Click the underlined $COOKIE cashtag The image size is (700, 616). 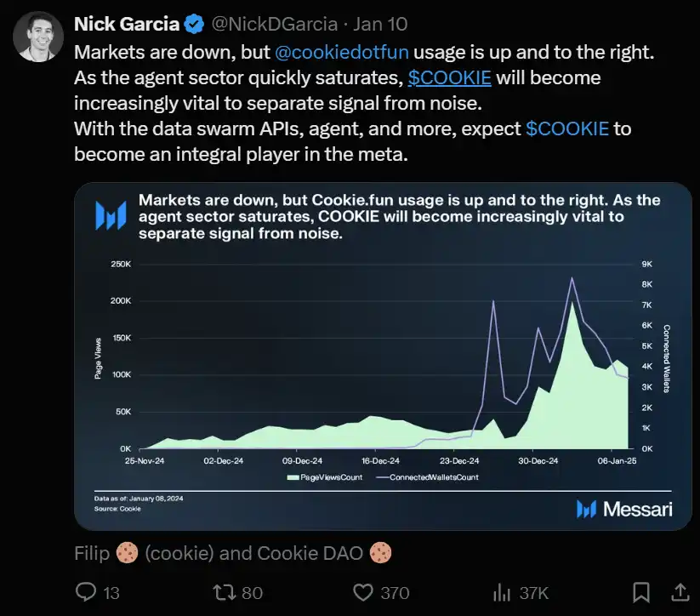tap(450, 77)
